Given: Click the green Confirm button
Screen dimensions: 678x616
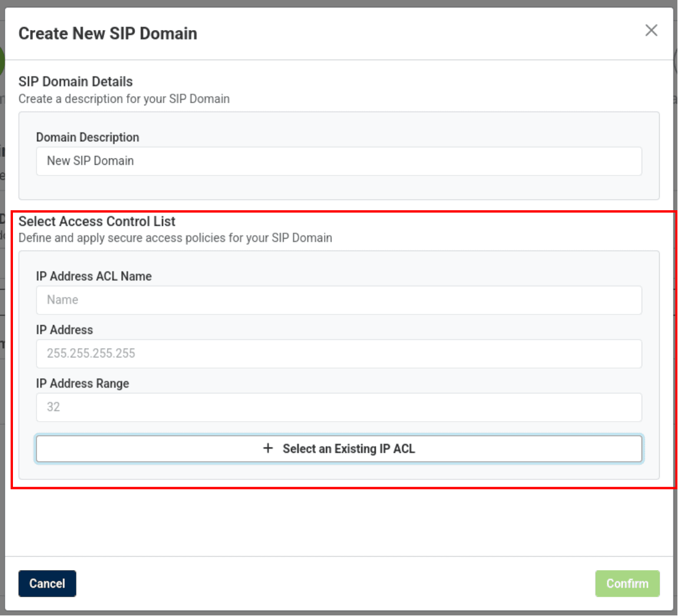Looking at the screenshot, I should coord(627,584).
